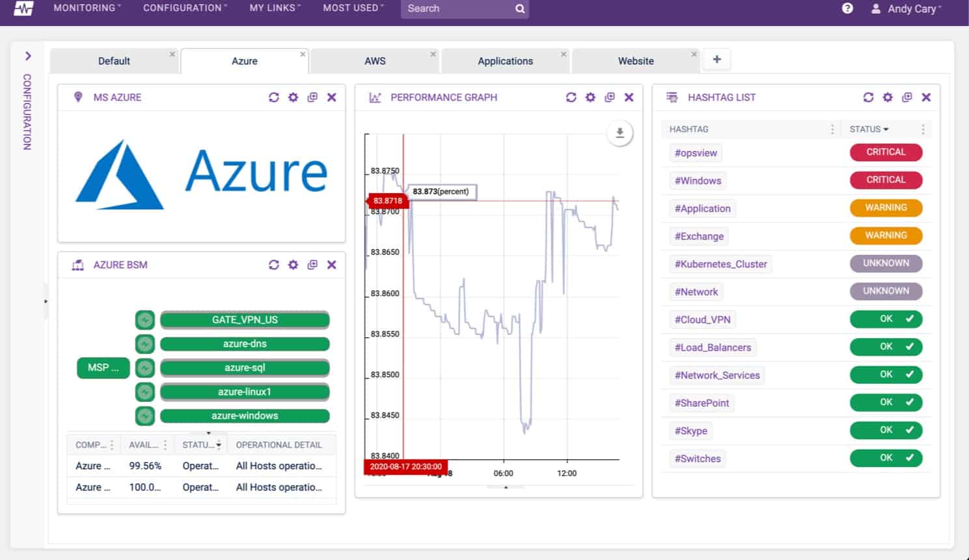Refresh the MS AZURE dashlet
969x560 pixels.
click(274, 97)
